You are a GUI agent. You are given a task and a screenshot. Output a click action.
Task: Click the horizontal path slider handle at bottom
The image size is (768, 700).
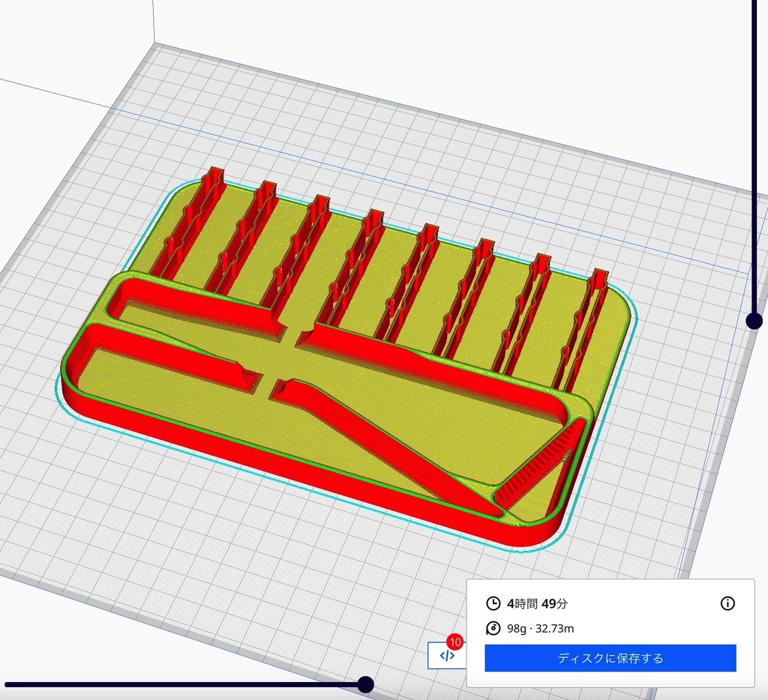click(x=365, y=683)
